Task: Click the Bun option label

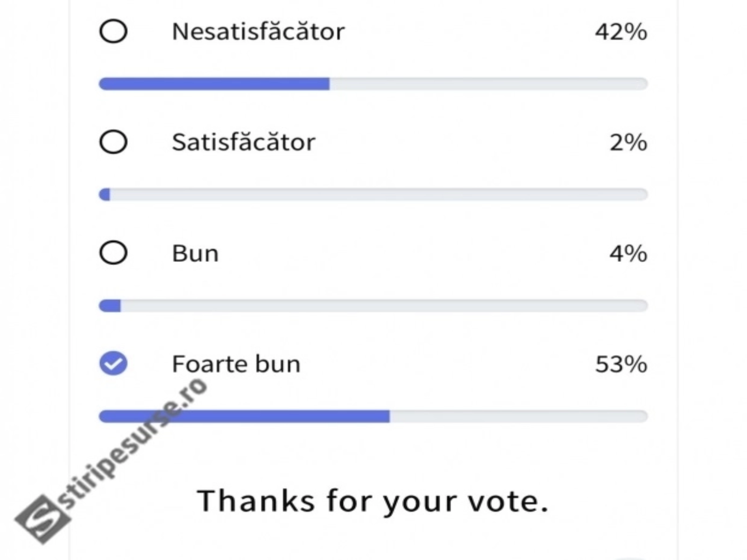Action: 195,253
